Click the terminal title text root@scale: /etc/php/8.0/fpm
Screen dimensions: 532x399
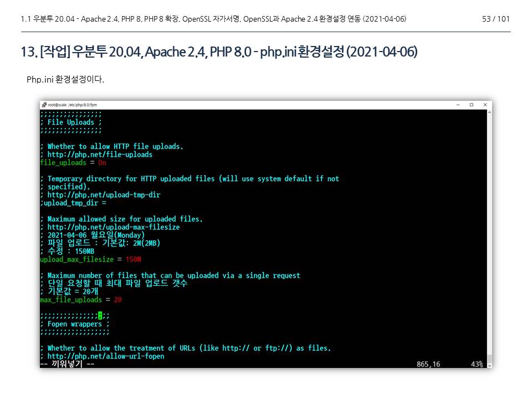(x=73, y=105)
